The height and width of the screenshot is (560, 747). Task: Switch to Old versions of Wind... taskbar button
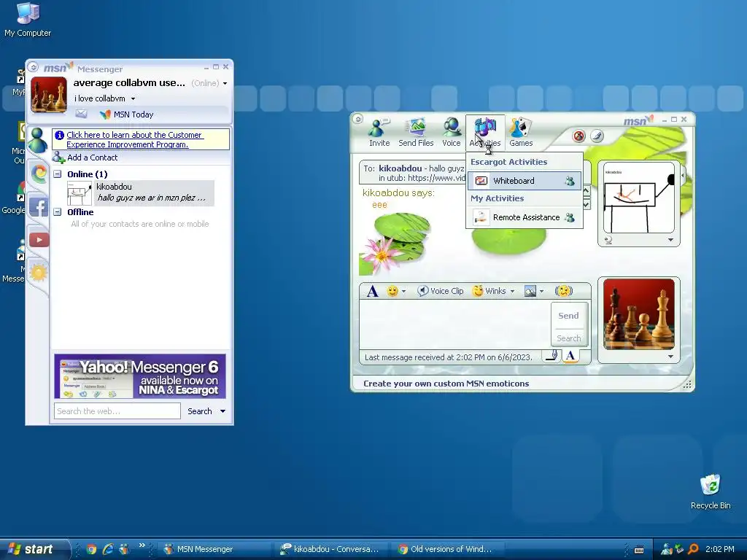click(x=447, y=549)
